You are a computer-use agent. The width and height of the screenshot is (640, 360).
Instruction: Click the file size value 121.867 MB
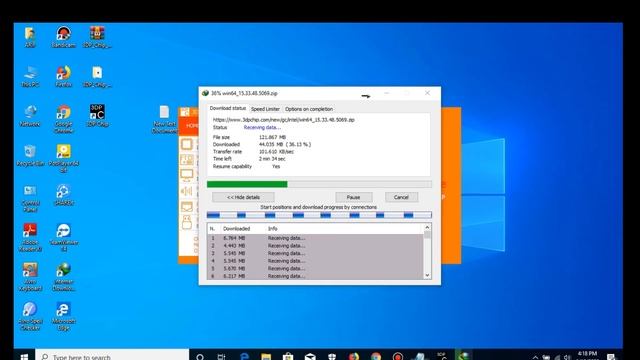pos(272,137)
